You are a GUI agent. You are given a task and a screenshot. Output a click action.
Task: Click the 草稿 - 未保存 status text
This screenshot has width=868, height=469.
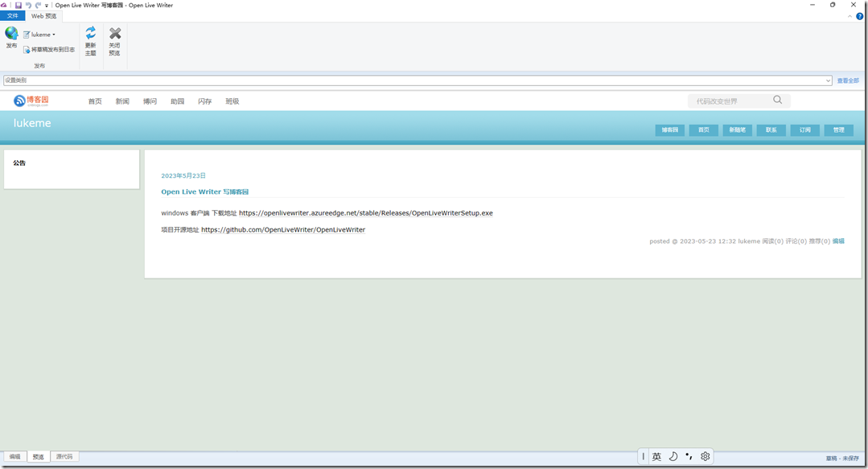tap(842, 459)
